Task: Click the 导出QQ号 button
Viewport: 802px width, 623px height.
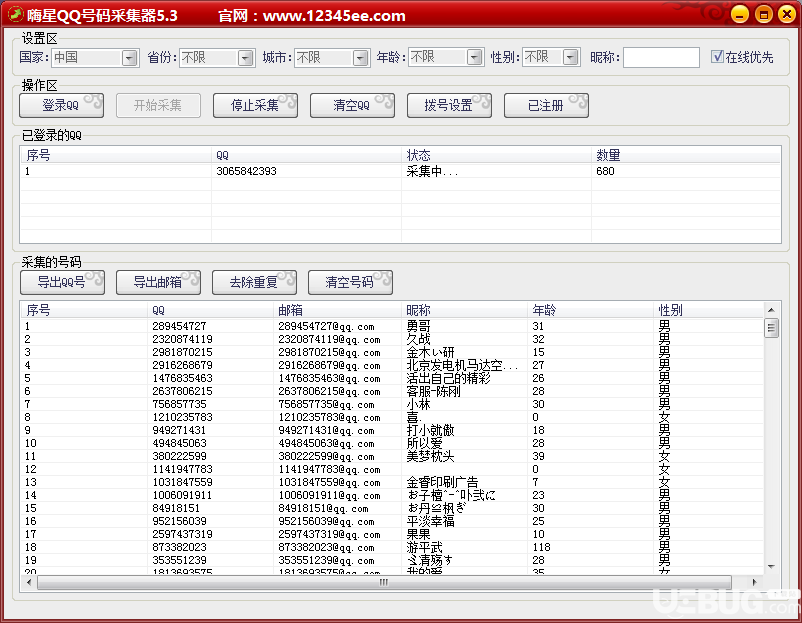Action: pos(62,282)
